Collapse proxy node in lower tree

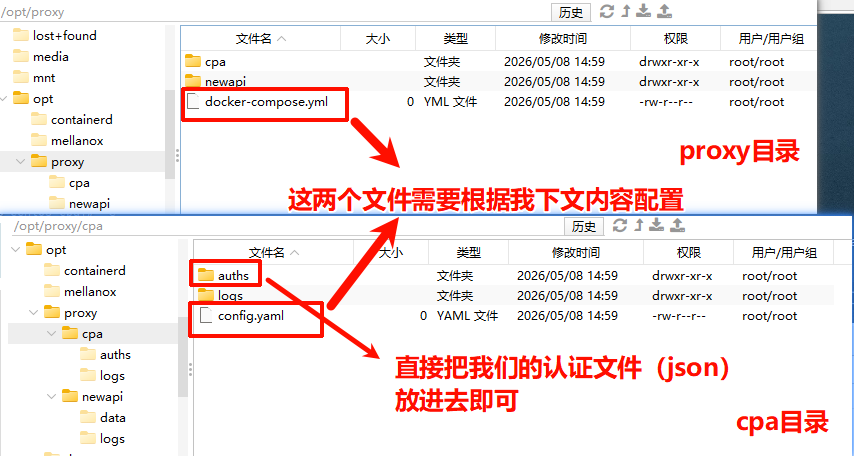click(x=34, y=313)
